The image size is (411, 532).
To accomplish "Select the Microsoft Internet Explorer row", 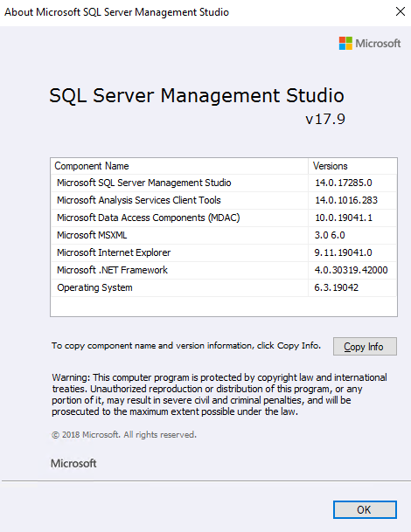I will [x=224, y=252].
